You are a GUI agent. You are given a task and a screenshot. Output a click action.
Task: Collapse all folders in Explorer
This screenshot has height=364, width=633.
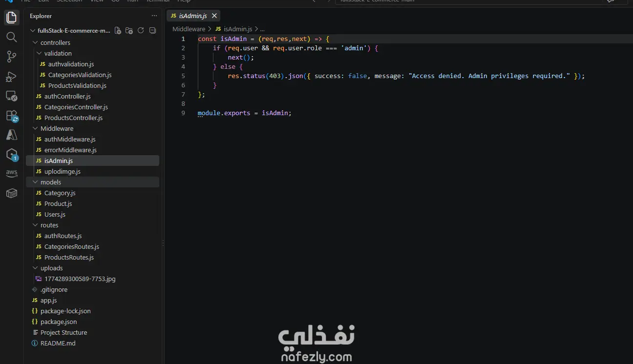pos(152,31)
